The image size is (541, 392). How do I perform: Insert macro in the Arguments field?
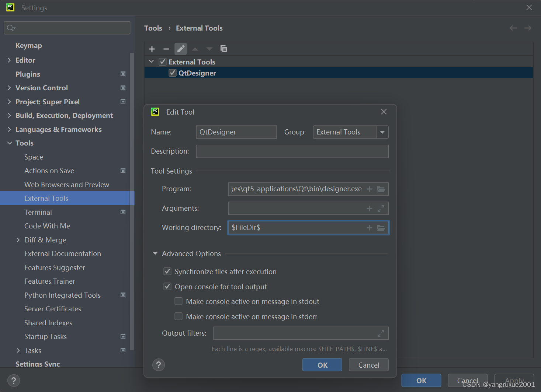pos(370,209)
